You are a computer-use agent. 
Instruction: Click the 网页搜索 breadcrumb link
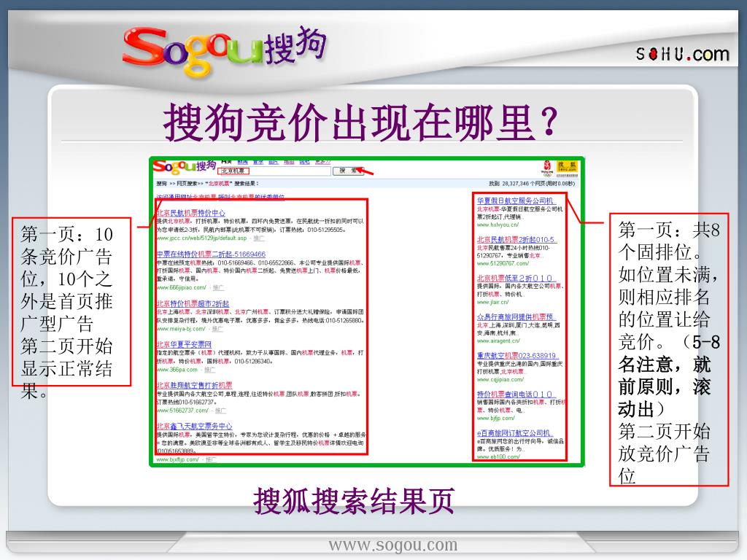(187, 183)
